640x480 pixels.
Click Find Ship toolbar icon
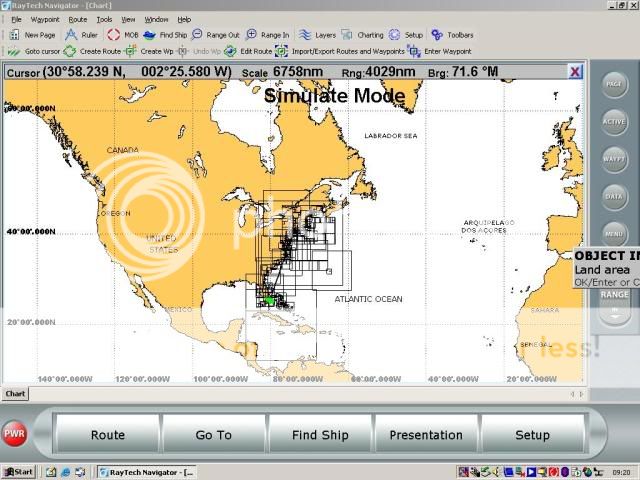(150, 35)
